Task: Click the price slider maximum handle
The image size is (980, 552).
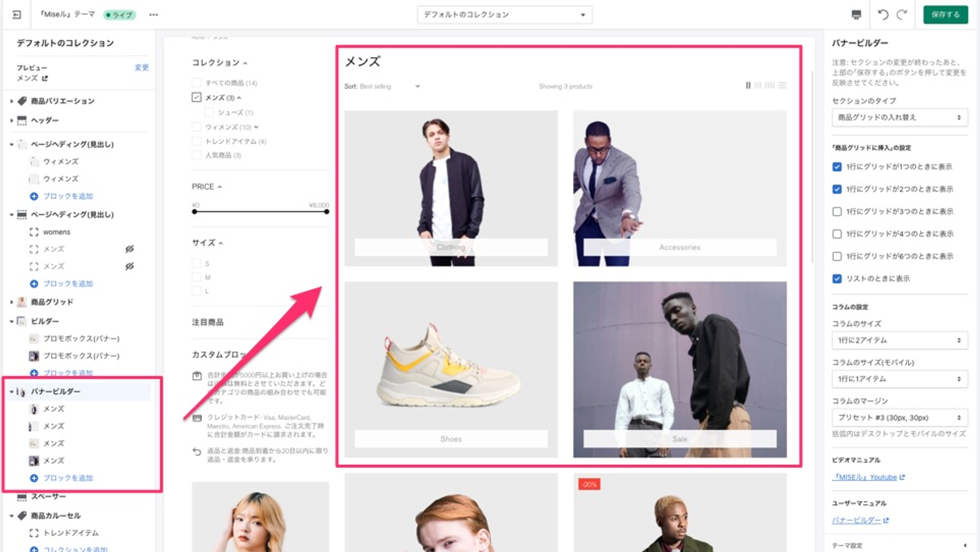Action: 326,211
